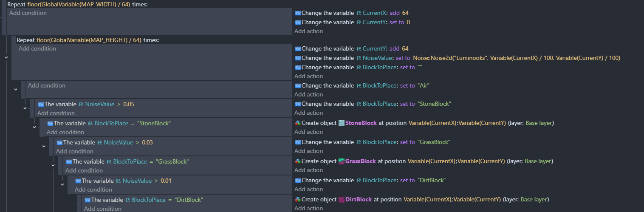Click variable icon of CurrentX add 64 action
644x212 pixels.
point(297,13)
